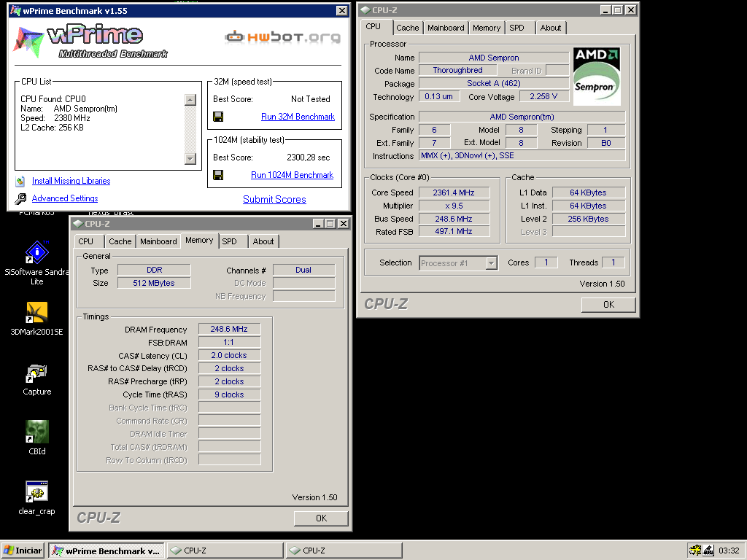Open About tab in the CPU-Z CPU window

(x=550, y=28)
